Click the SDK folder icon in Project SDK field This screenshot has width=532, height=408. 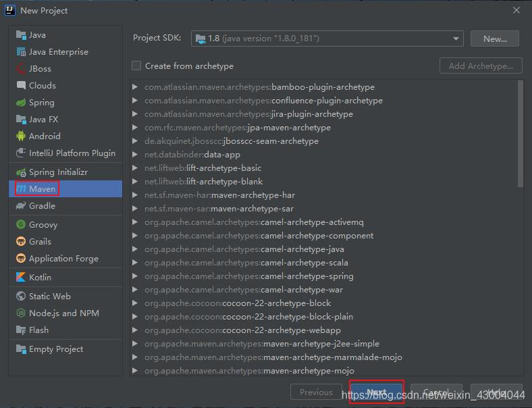[201, 39]
